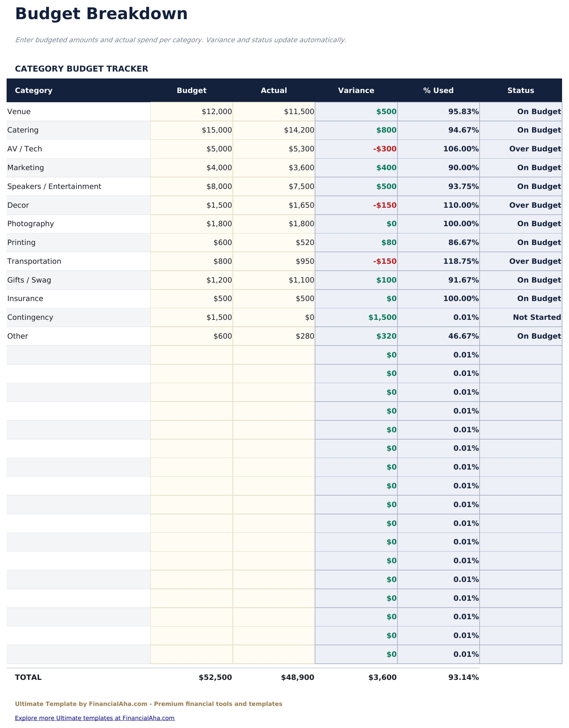Viewport: 569px width, 728px height.
Task: Select the total budget value $52,500
Action: (x=215, y=677)
